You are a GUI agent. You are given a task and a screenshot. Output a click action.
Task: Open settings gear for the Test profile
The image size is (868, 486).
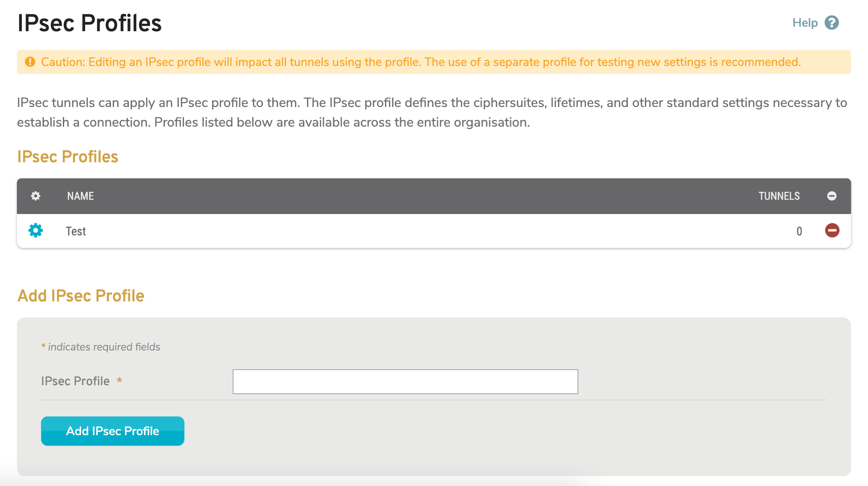click(35, 231)
